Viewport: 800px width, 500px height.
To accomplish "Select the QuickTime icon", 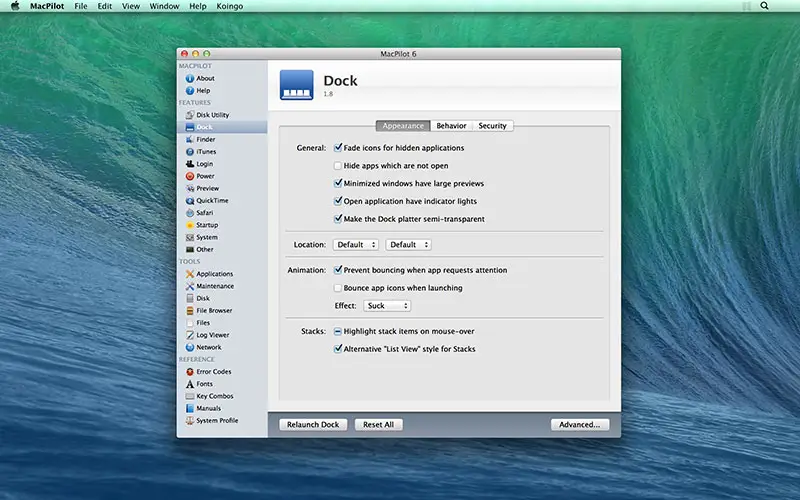I will 190,201.
